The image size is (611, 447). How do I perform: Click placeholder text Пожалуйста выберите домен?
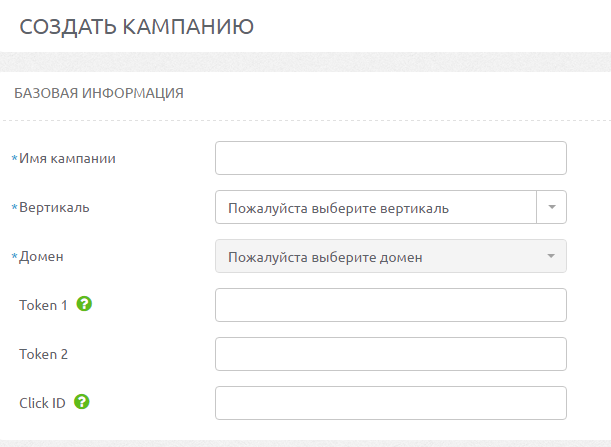(x=325, y=257)
